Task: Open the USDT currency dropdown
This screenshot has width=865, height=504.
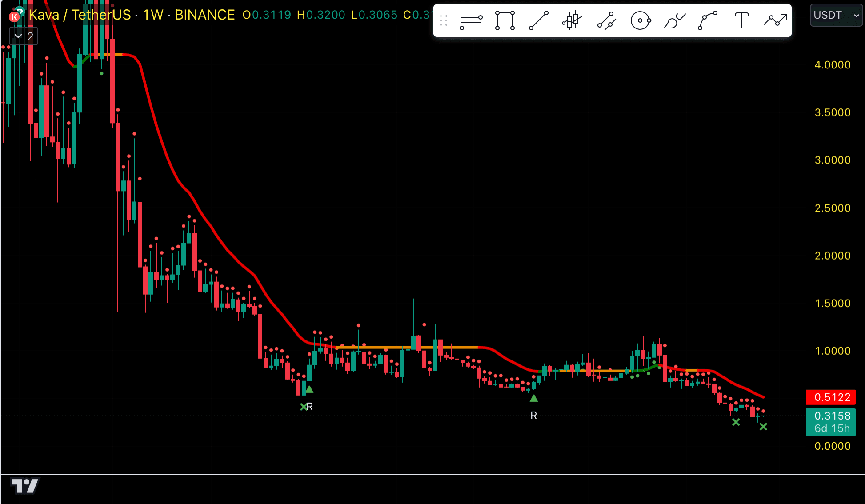Action: tap(836, 15)
